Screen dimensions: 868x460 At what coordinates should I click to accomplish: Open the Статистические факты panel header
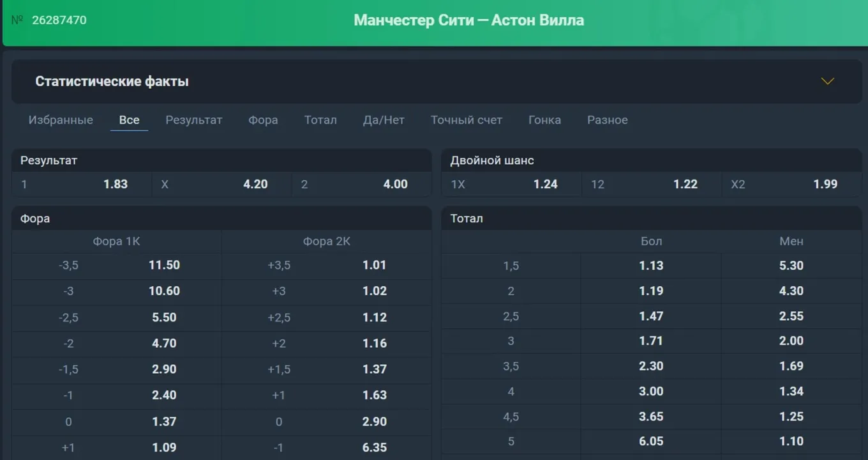[x=437, y=81]
